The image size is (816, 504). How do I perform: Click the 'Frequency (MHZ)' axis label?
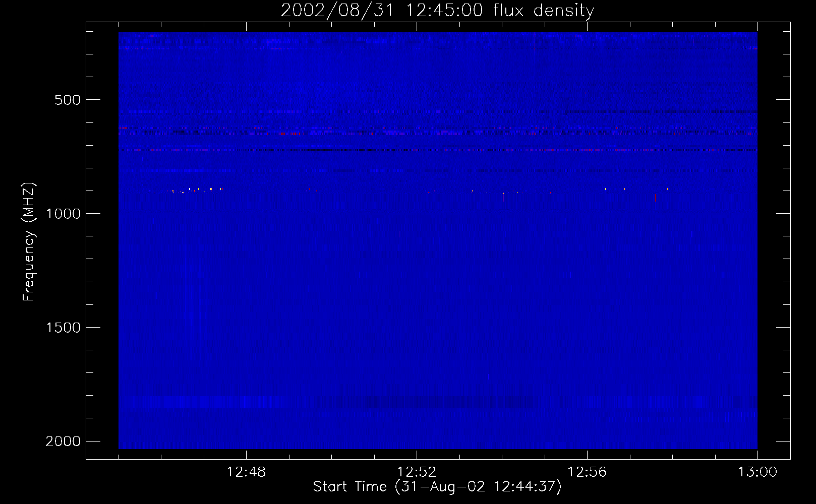coord(29,242)
